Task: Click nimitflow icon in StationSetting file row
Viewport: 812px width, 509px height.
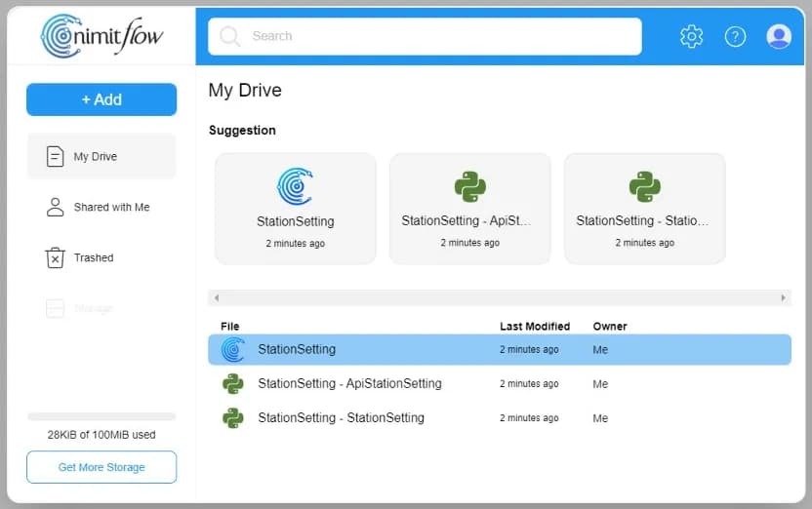Action: coord(233,350)
